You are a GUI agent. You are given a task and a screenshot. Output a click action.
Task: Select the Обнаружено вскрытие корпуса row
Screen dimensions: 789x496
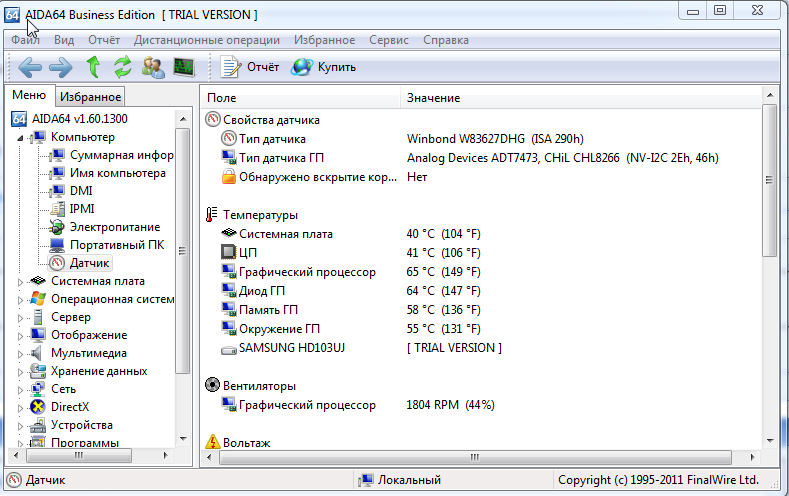coord(481,177)
